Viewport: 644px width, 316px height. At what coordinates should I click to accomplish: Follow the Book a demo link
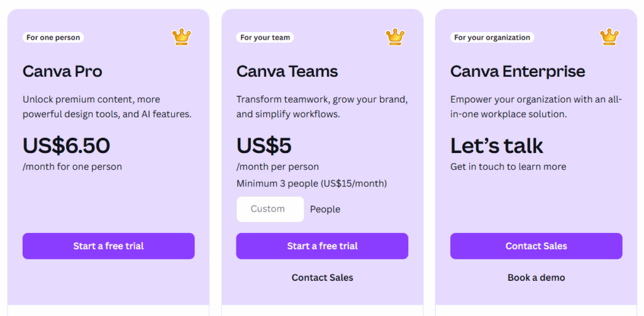(x=536, y=278)
